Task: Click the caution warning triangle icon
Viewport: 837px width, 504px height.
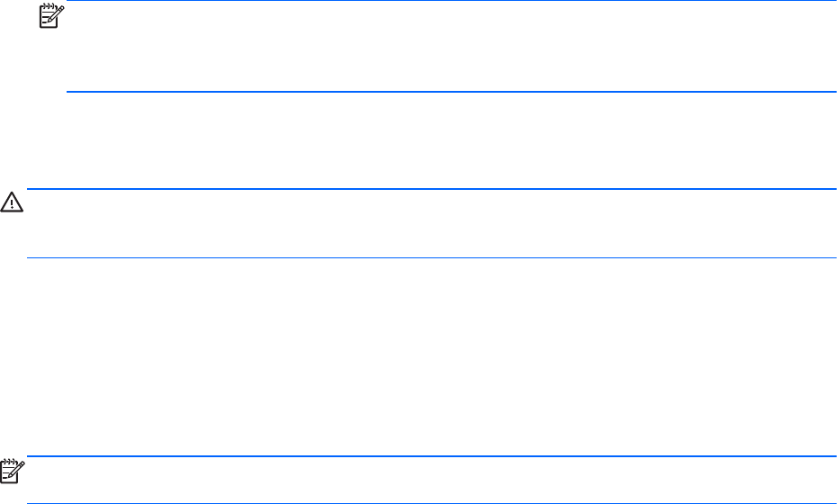Action: click(13, 205)
